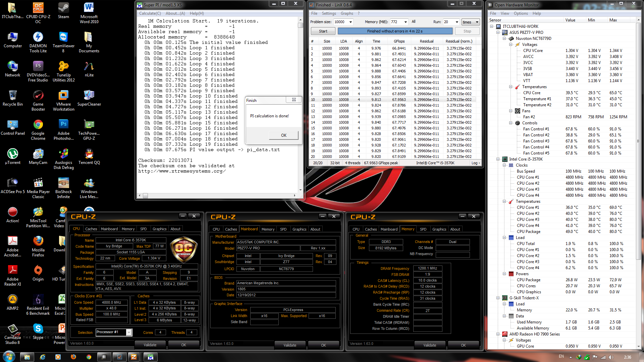The image size is (644, 362).
Task: Open Processor #1 selection dropdown in CPU-Z
Action: pyautogui.click(x=129, y=332)
